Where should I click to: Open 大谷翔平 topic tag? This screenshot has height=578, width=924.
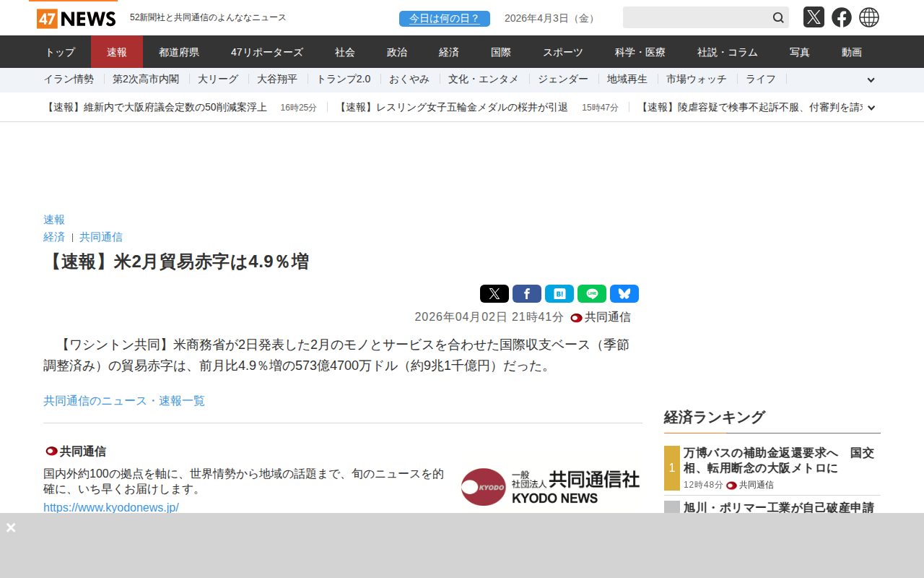click(x=277, y=79)
